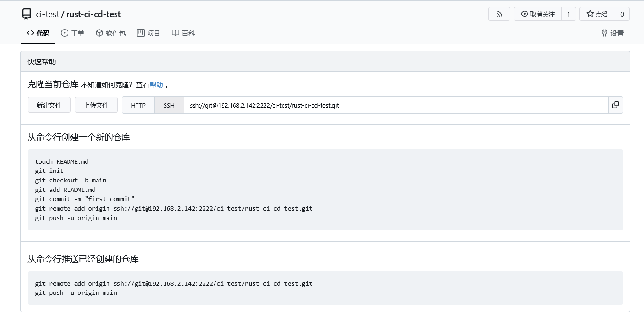Image resolution: width=644 pixels, height=322 pixels.
Task: Click the RSS feed icon button
Action: 499,14
